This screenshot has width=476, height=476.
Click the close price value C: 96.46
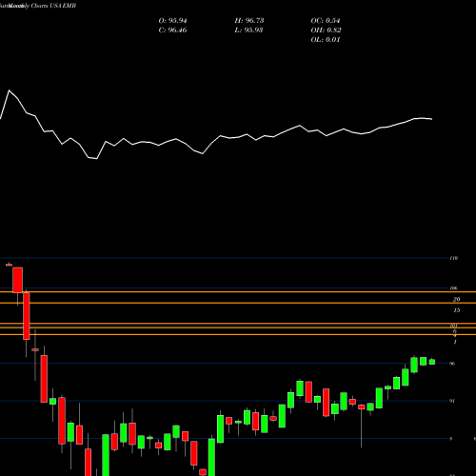click(x=172, y=30)
